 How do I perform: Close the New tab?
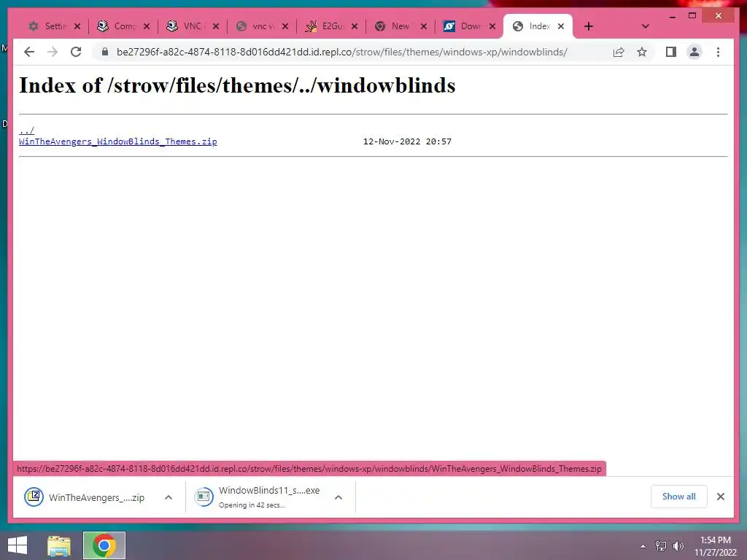coord(424,26)
